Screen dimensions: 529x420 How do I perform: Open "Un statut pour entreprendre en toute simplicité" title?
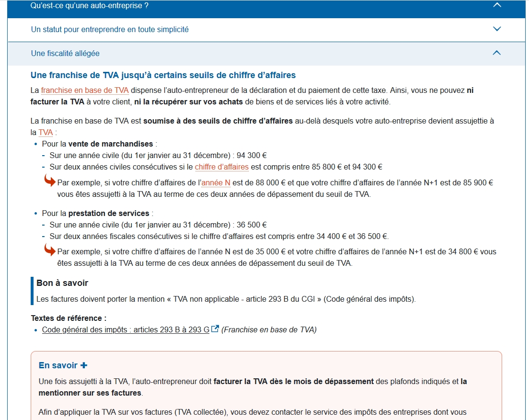[x=110, y=30]
